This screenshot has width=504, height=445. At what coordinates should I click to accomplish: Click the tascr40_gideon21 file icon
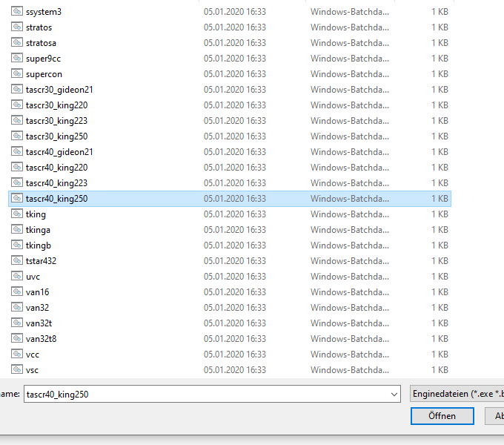pos(17,151)
